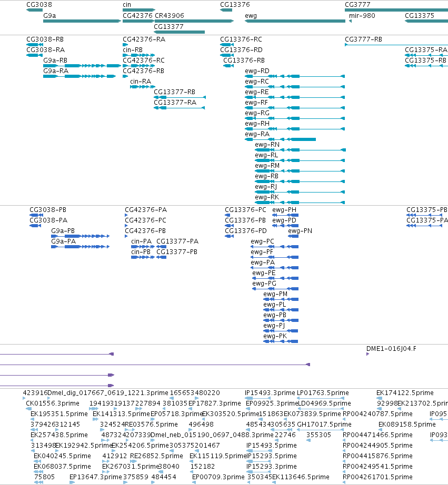Select protein CG42376-PA
The height and width of the screenshot is (485, 448).
click(x=126, y=215)
